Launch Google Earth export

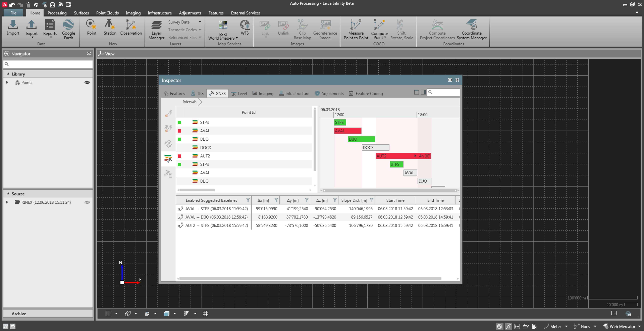pos(68,29)
